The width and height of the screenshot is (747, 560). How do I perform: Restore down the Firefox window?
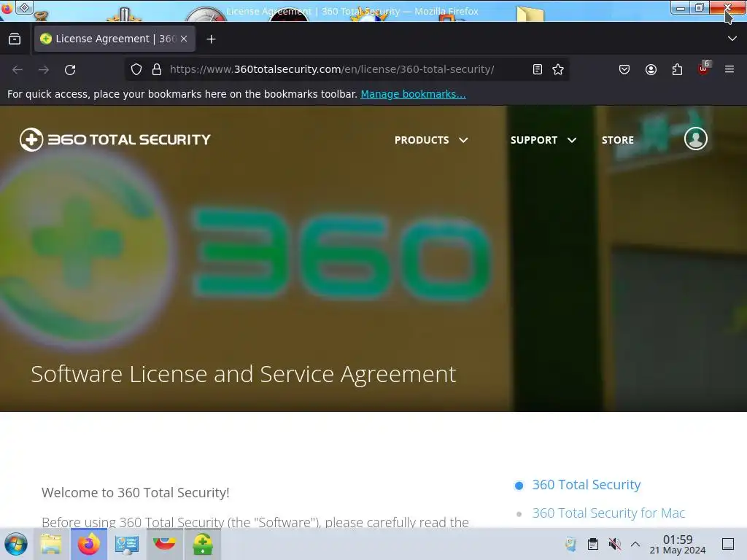coord(700,7)
